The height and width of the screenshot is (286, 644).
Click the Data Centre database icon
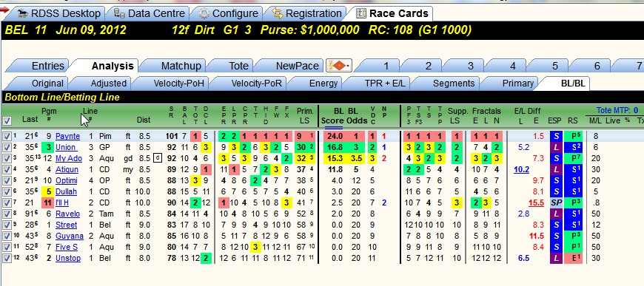click(x=119, y=13)
